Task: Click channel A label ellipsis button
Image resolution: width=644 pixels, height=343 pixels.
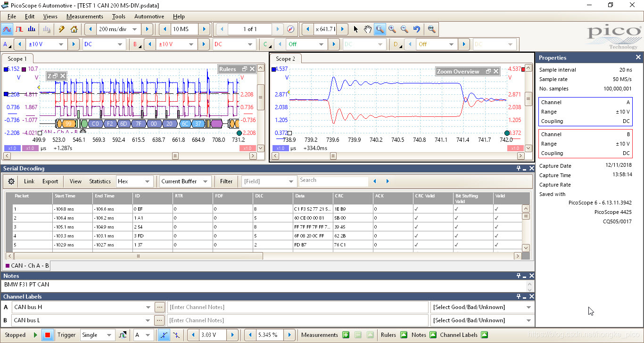Action: pos(160,307)
